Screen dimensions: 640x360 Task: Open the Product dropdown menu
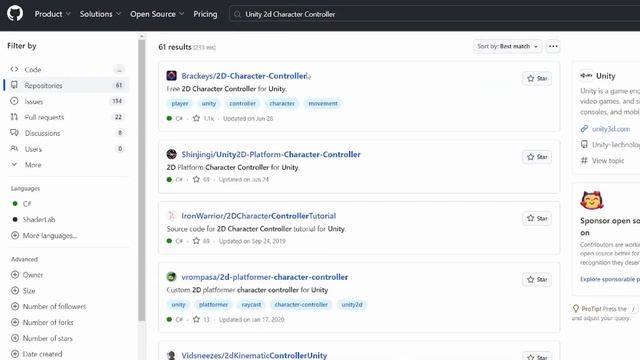(x=52, y=14)
